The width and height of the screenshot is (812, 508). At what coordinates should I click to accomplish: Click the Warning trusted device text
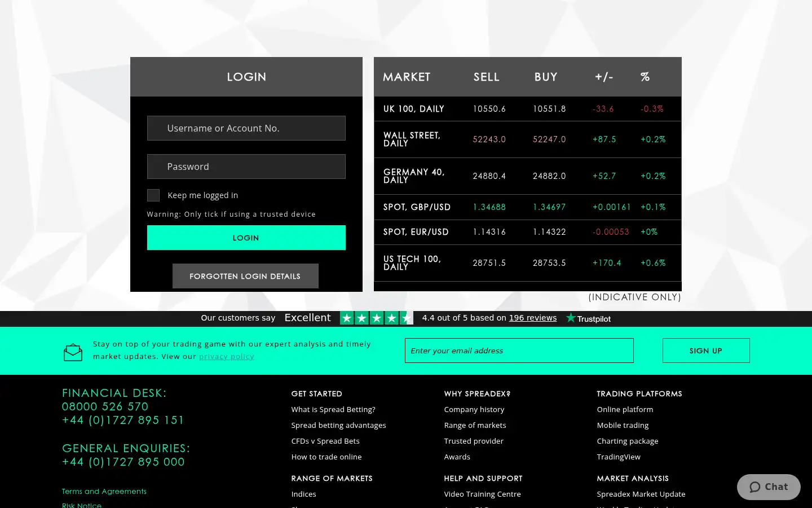click(231, 214)
